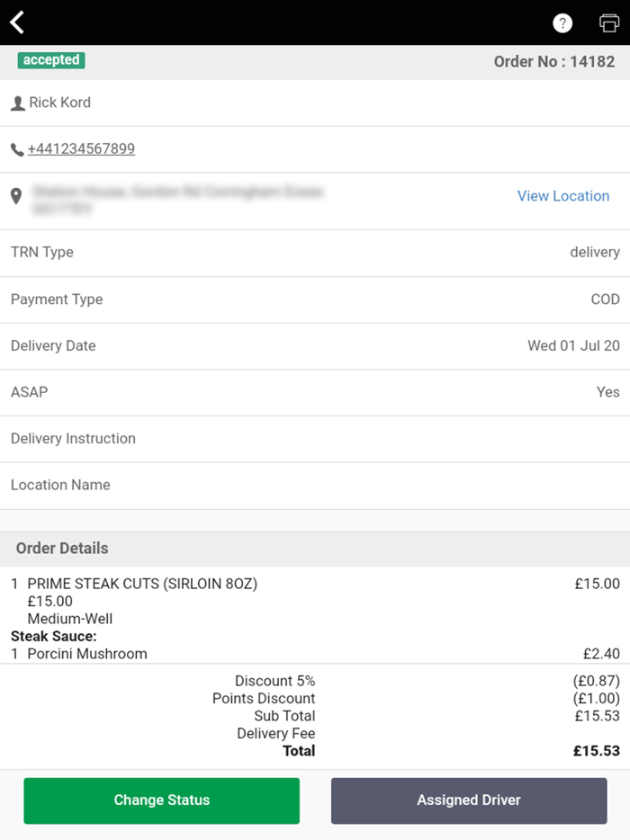
Task: Click the accepted status badge
Action: (51, 60)
